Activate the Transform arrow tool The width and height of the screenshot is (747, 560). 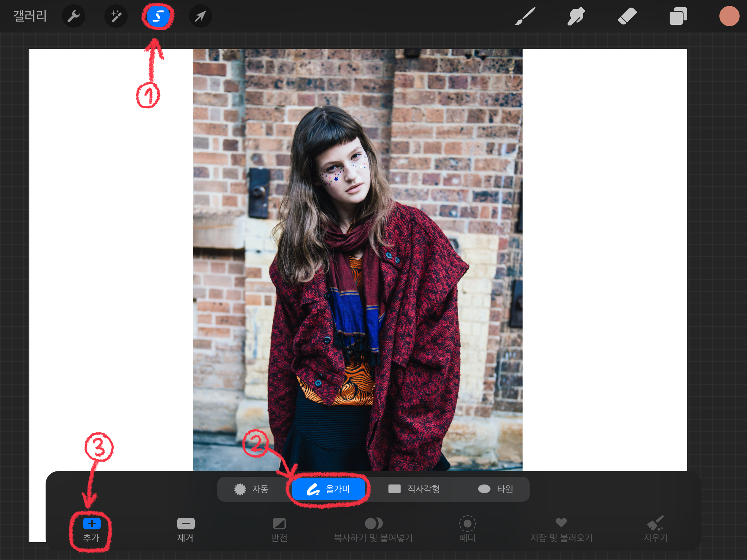click(x=200, y=16)
